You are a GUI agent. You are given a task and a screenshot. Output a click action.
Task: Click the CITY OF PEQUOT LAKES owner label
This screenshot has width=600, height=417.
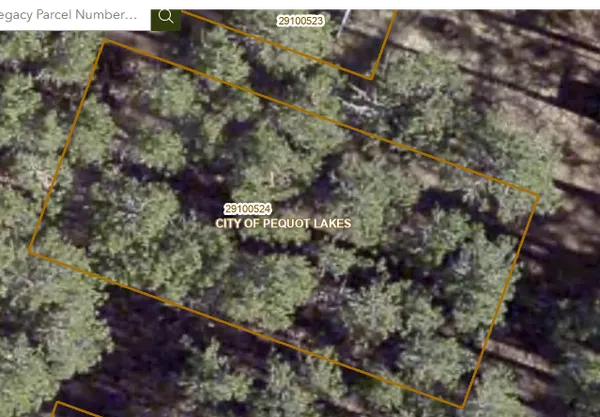coord(283,223)
